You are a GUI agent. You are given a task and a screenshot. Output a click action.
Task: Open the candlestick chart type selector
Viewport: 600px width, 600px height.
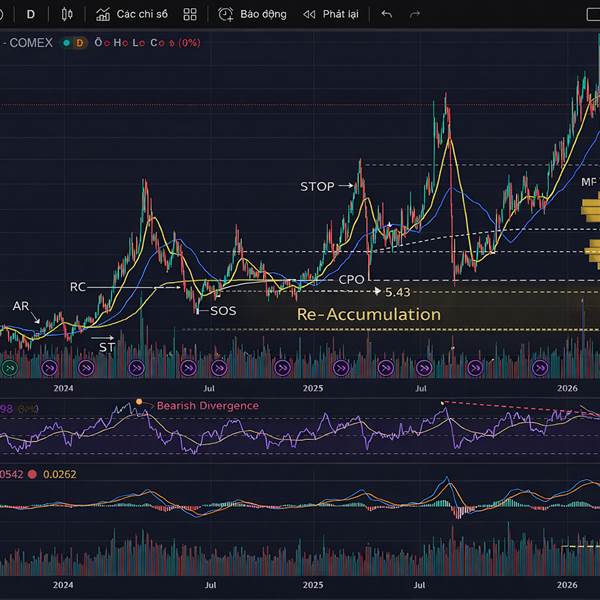68,15
